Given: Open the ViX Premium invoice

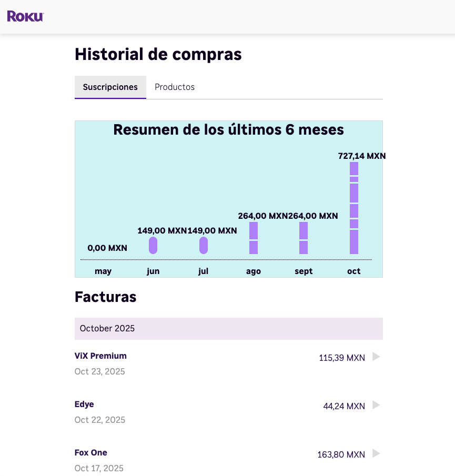Looking at the screenshot, I should (100, 356).
